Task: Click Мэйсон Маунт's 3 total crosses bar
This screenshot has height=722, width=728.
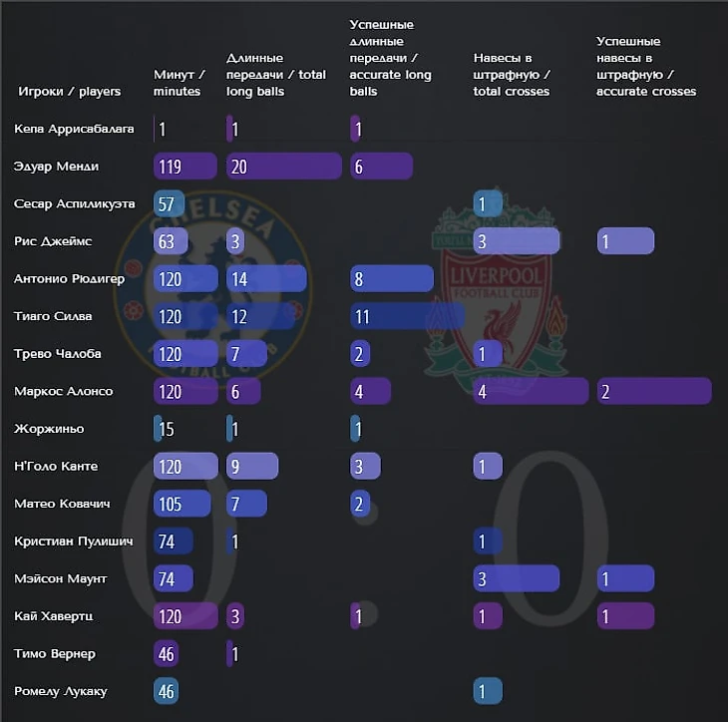Action: (x=517, y=578)
